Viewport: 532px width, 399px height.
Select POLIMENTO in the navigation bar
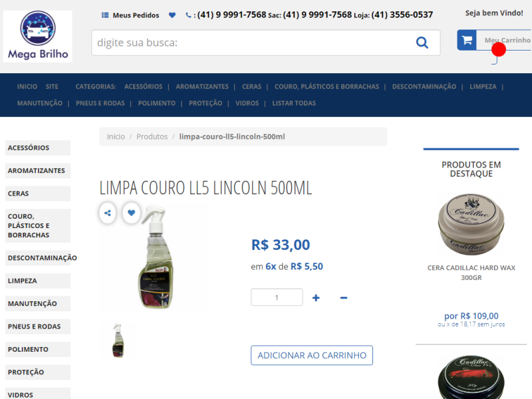[157, 103]
